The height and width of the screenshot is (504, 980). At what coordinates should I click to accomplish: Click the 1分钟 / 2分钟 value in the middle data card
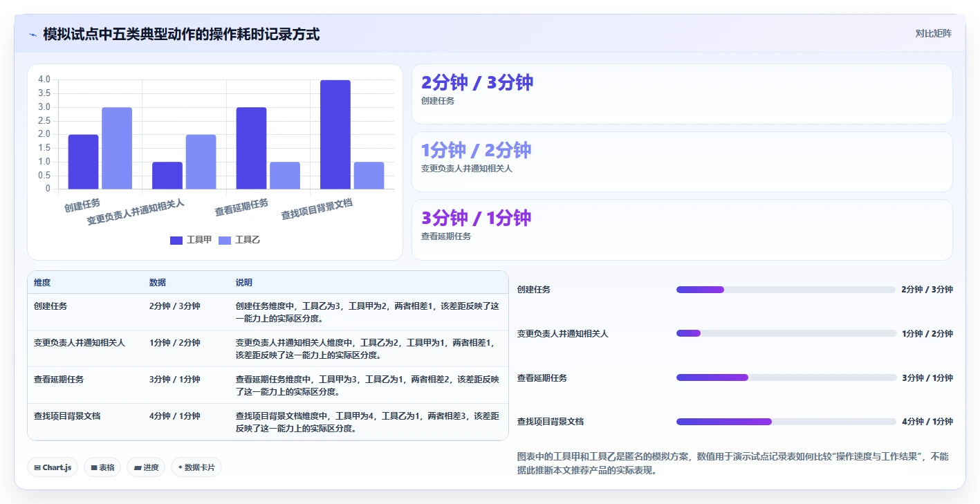tap(476, 150)
